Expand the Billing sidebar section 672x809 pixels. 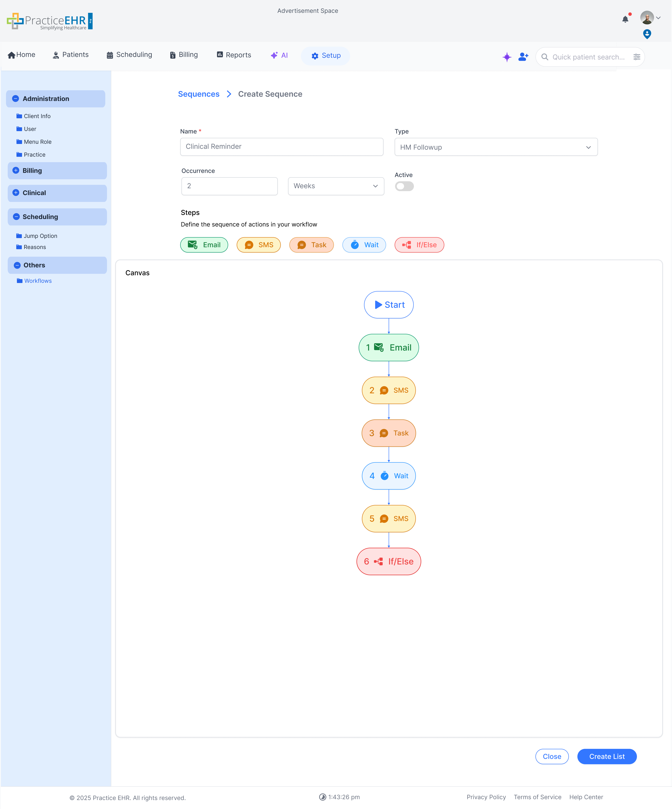coord(16,171)
